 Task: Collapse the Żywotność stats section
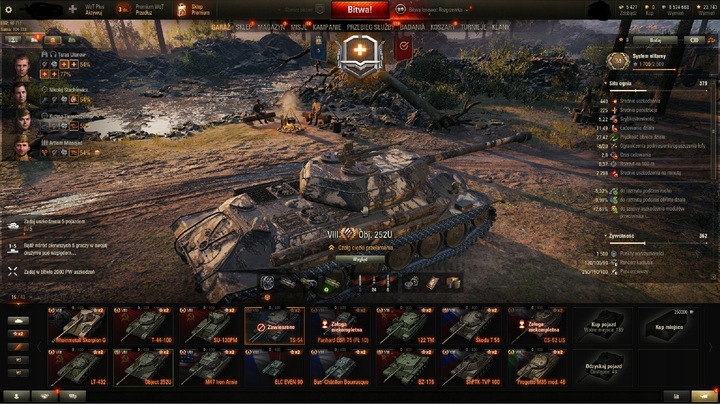tap(657, 236)
